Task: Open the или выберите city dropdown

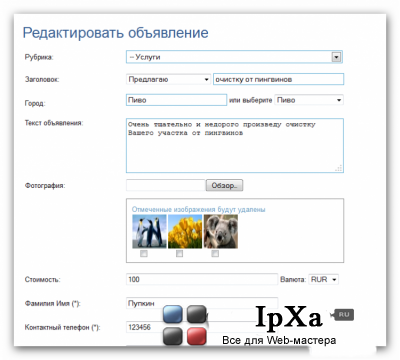Action: coord(309,100)
